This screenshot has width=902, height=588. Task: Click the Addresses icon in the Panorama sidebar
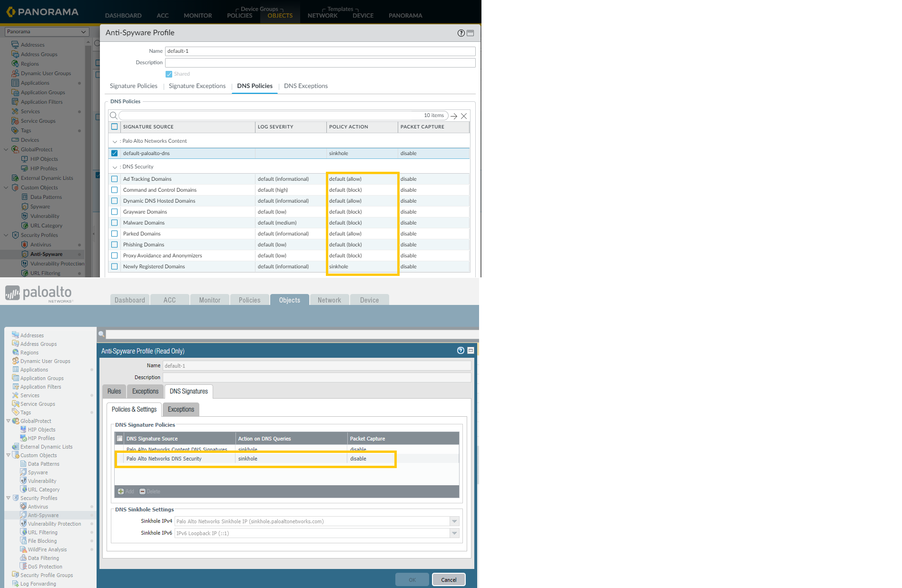click(x=15, y=45)
